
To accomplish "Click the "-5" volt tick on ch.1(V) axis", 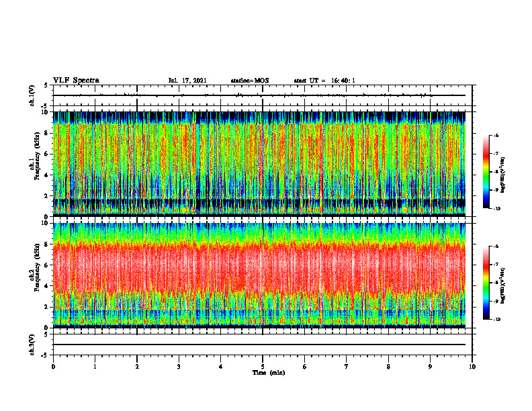I will 45,106.
